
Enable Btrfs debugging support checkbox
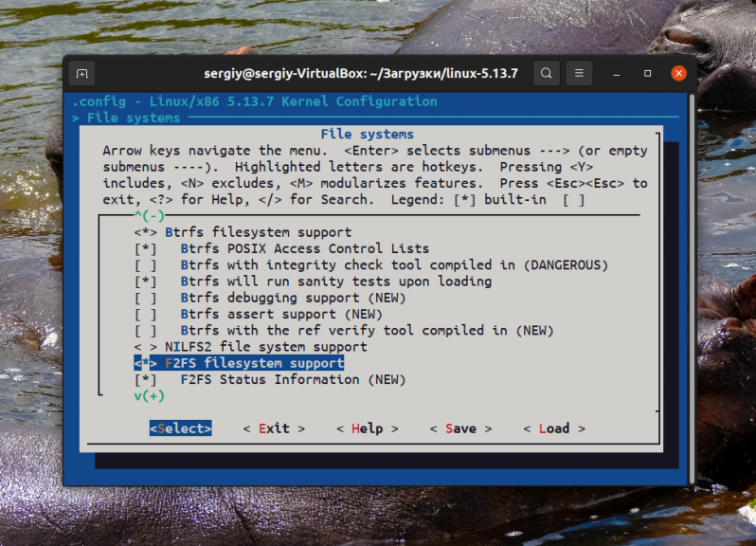coord(146,298)
